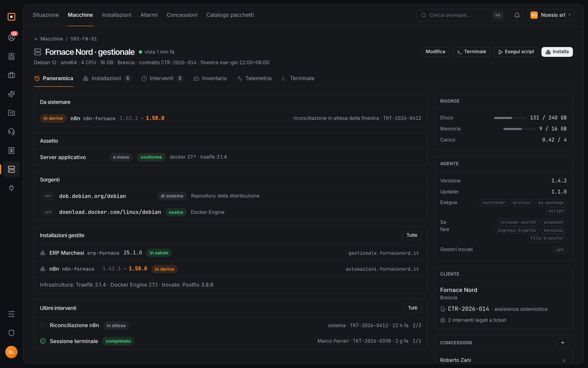Open sidebar item with 12 badge
Viewport: 588px width, 368px height.
[11, 37]
